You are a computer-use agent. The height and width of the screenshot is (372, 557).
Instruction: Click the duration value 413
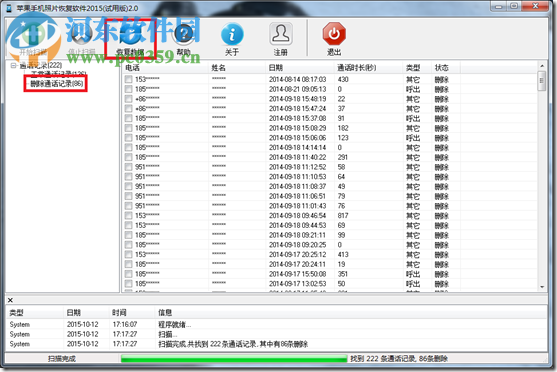[343, 254]
